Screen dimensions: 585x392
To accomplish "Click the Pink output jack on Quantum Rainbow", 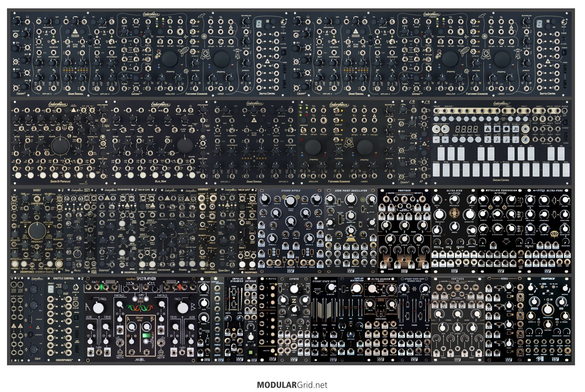I will [x=218, y=299].
